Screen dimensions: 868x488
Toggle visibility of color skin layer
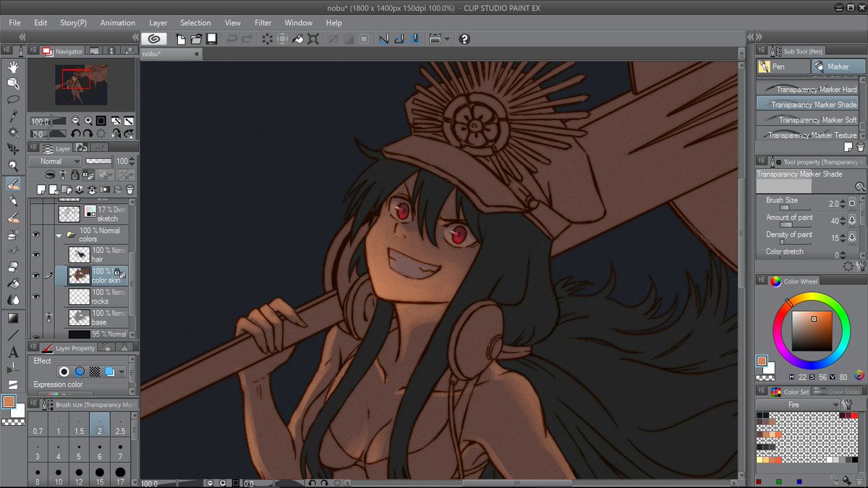click(x=35, y=275)
